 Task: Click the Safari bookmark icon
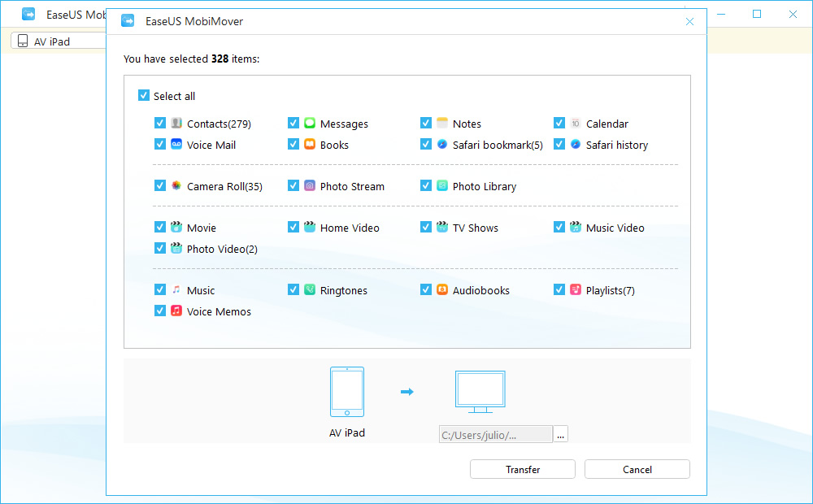(442, 144)
